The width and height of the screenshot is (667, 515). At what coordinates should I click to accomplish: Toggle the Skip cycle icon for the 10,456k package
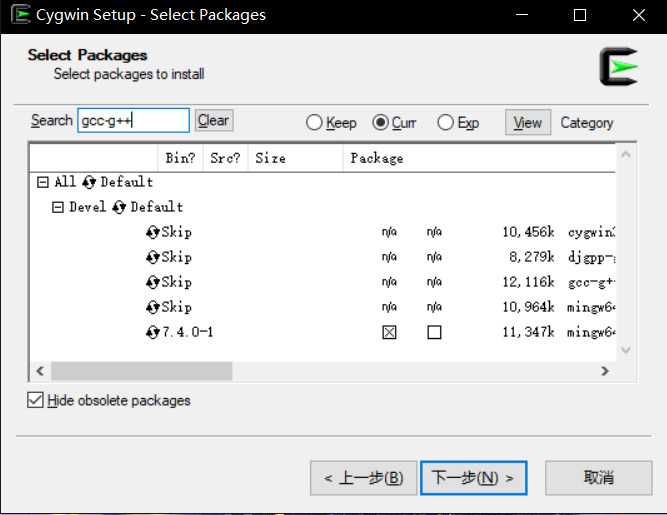[x=152, y=232]
